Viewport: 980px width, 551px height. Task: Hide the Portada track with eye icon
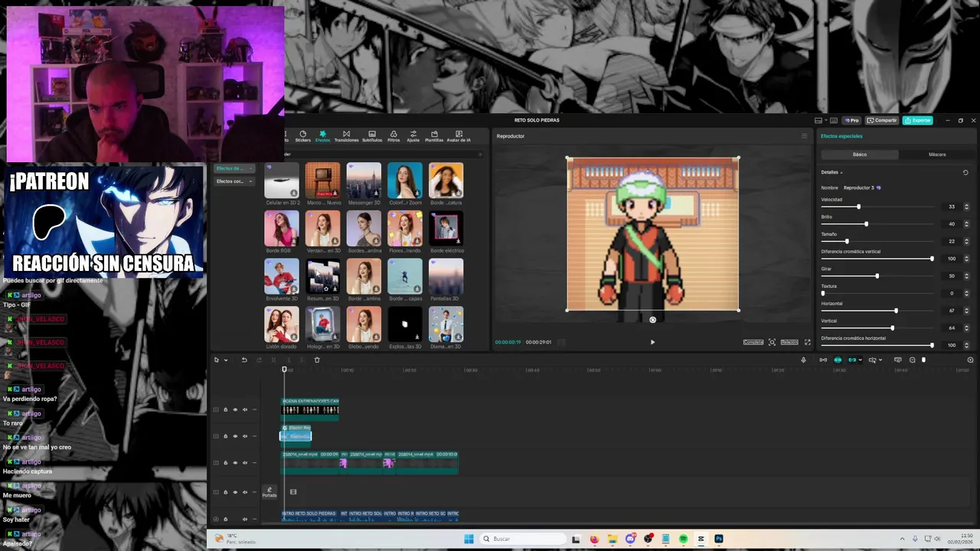[x=235, y=492]
